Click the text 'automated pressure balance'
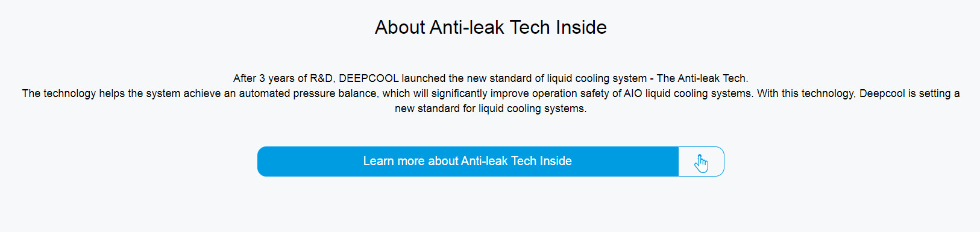980x232 pixels. [308, 93]
